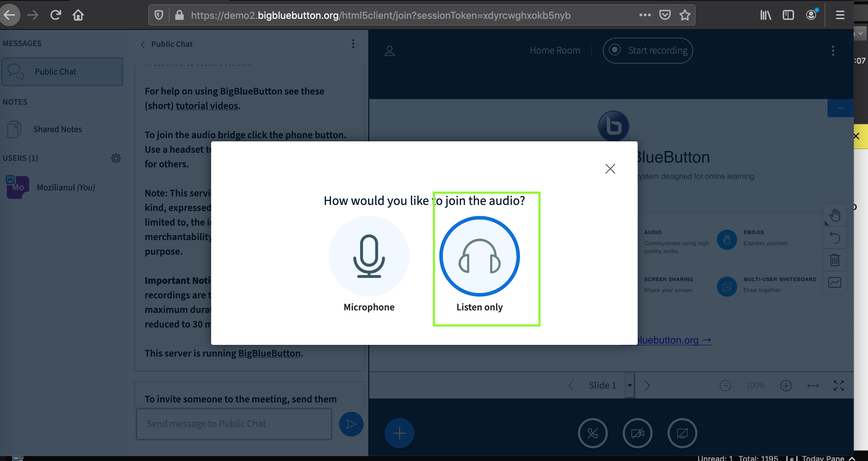Click Start recording button
Screen dimensions: 868x461
648,50
